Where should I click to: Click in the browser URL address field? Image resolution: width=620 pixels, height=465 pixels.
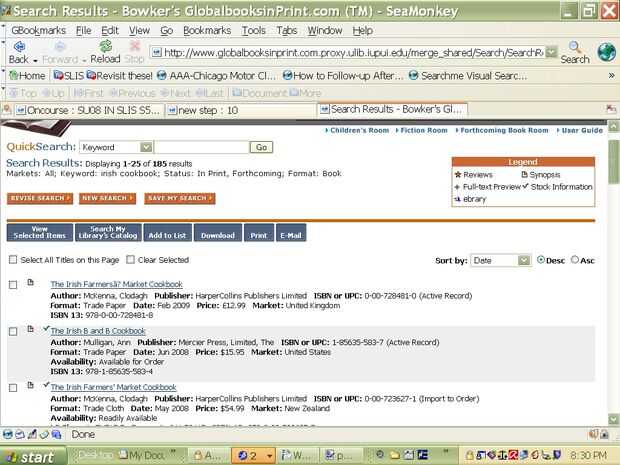pyautogui.click(x=348, y=52)
